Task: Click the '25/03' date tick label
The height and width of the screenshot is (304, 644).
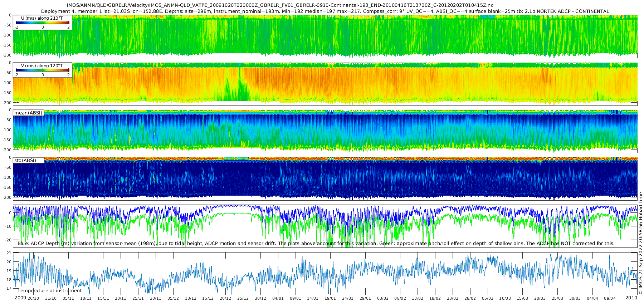Action: pos(557,298)
